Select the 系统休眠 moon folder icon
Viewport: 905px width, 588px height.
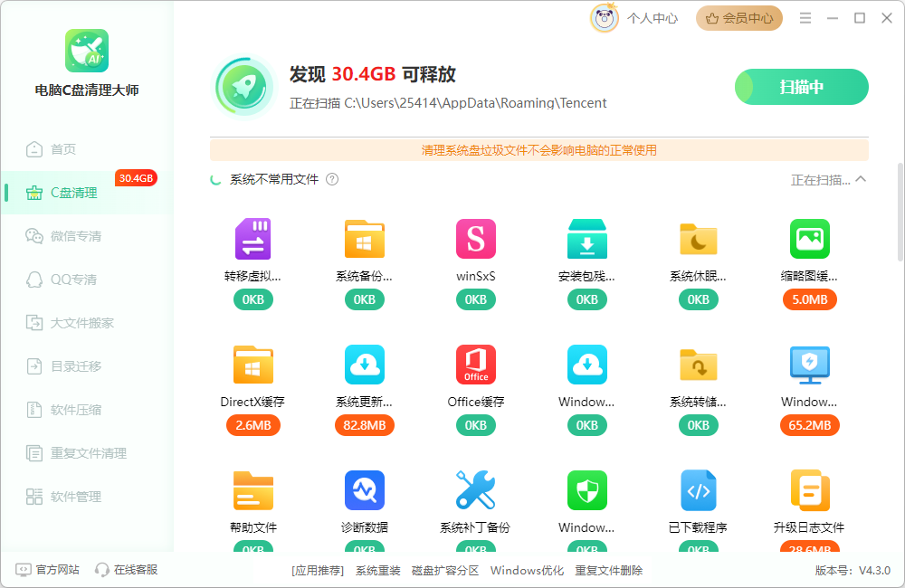click(x=699, y=239)
